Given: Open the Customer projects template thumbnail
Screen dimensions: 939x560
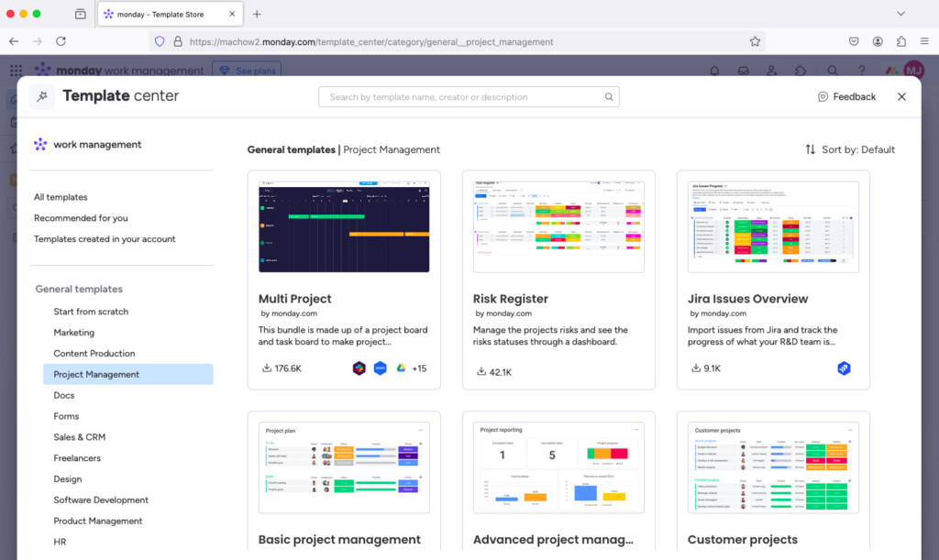Looking at the screenshot, I should pos(773,467).
